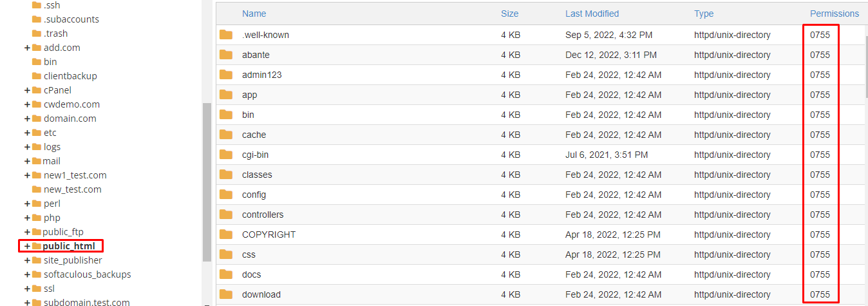Click the cgi-bin folder icon in file list
Screen dimensions: 868x306
click(x=226, y=155)
